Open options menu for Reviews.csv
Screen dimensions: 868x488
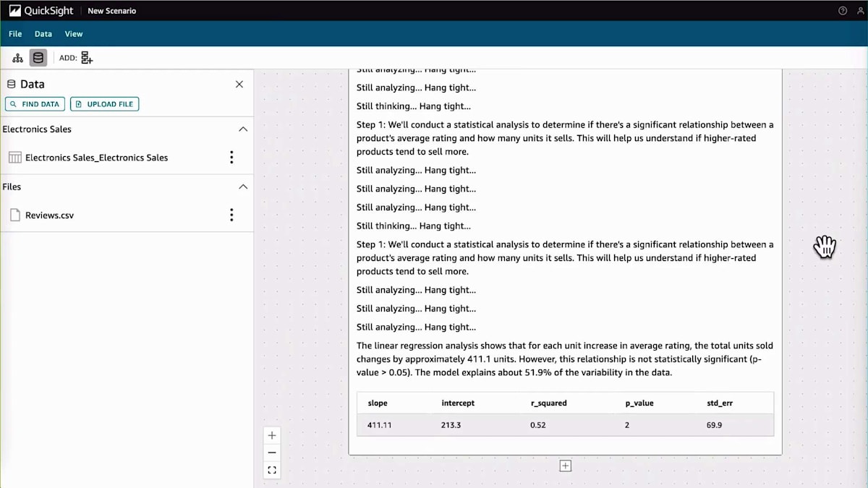pyautogui.click(x=231, y=215)
